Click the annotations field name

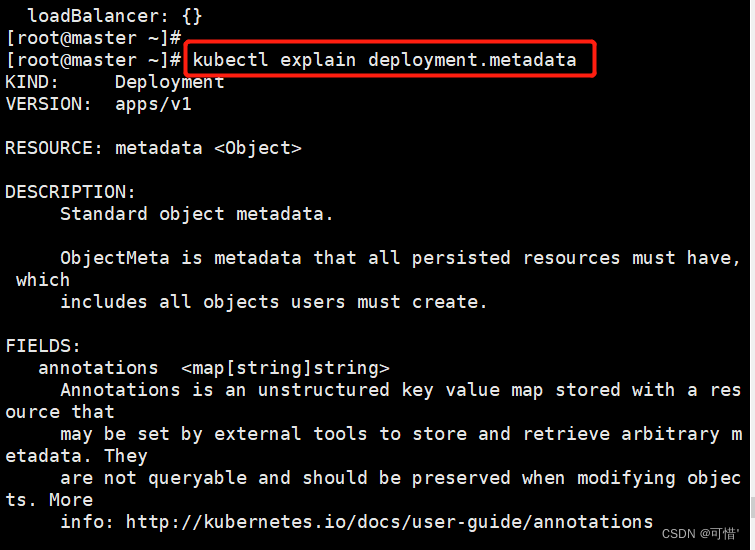98,368
